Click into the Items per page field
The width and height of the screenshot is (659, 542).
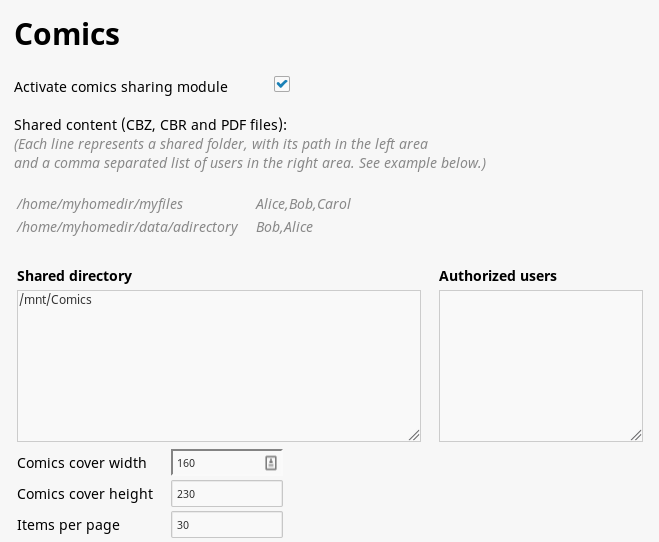227,525
